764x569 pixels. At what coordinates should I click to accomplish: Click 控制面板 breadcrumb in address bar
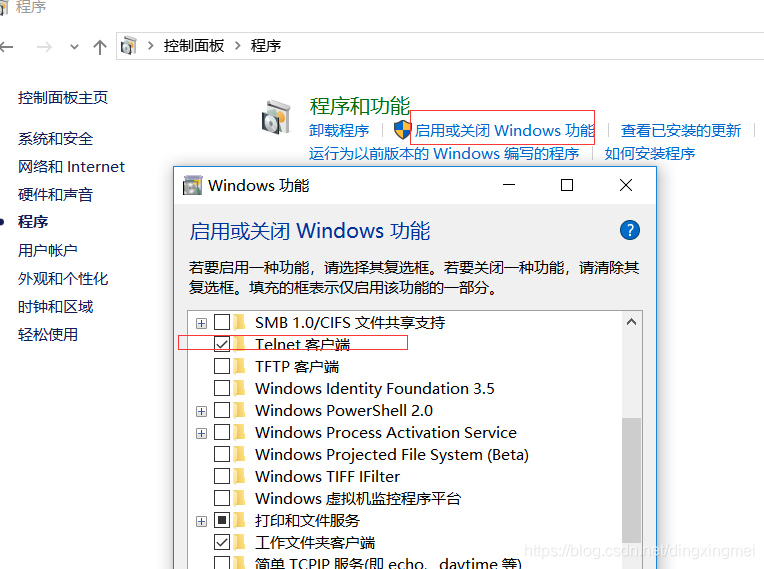194,46
